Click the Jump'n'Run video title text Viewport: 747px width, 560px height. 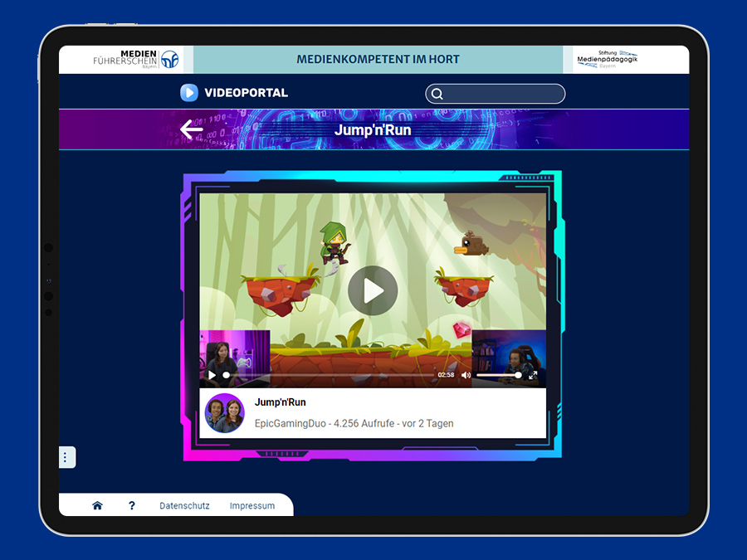[281, 402]
